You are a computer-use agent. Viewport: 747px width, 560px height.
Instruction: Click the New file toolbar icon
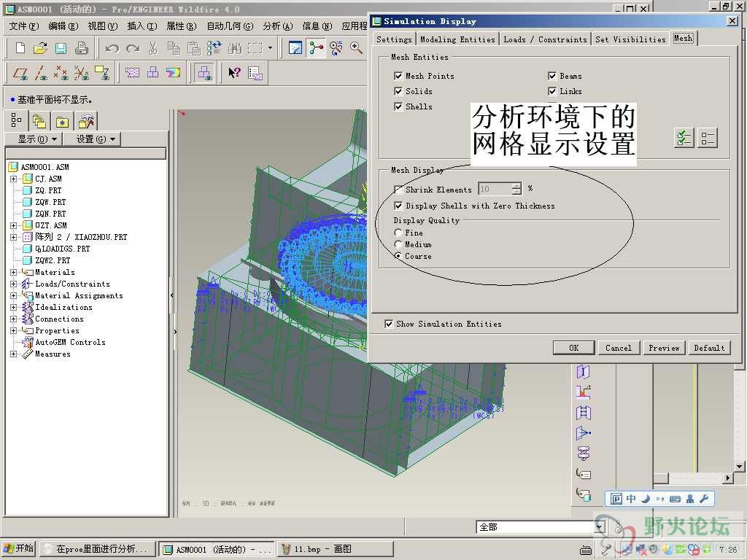coord(20,48)
